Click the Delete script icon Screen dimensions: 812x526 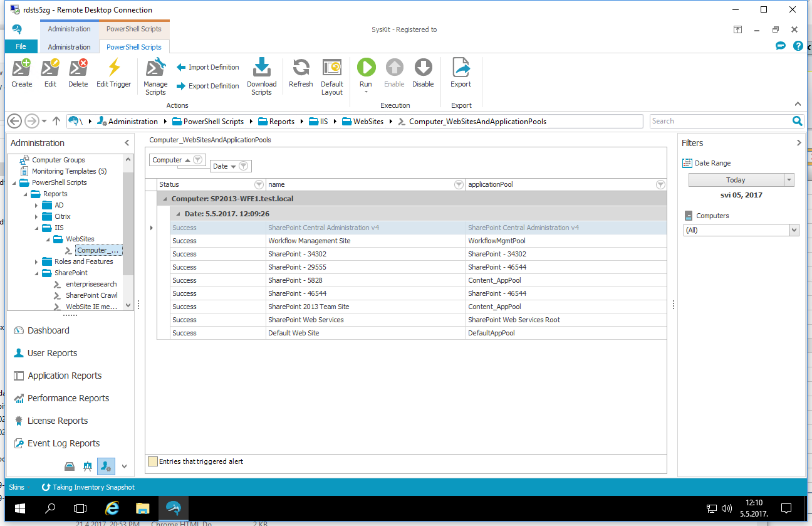78,68
